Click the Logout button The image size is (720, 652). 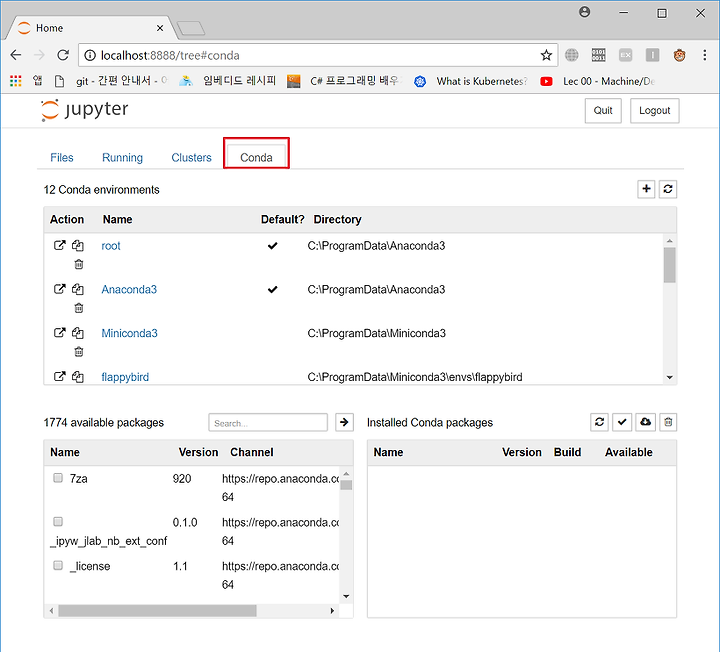coord(654,111)
